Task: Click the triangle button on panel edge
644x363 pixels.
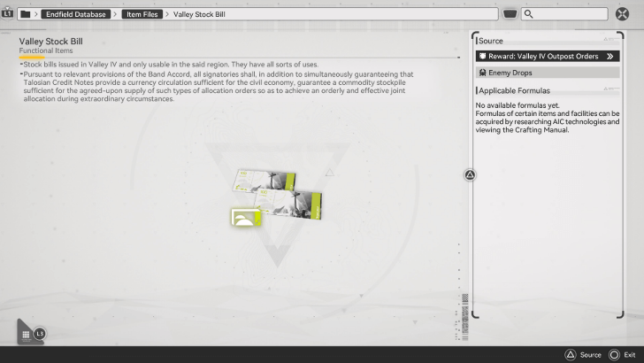Action: [x=470, y=175]
